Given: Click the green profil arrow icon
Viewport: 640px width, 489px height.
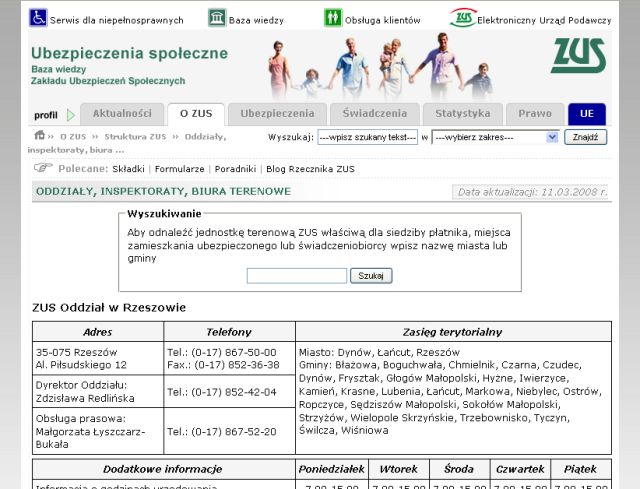Looking at the screenshot, I should [71, 115].
